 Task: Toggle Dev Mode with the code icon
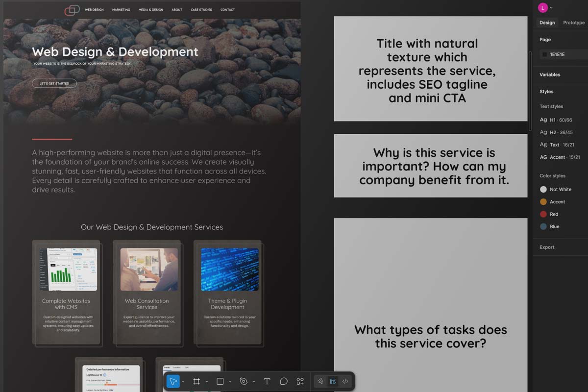point(345,381)
